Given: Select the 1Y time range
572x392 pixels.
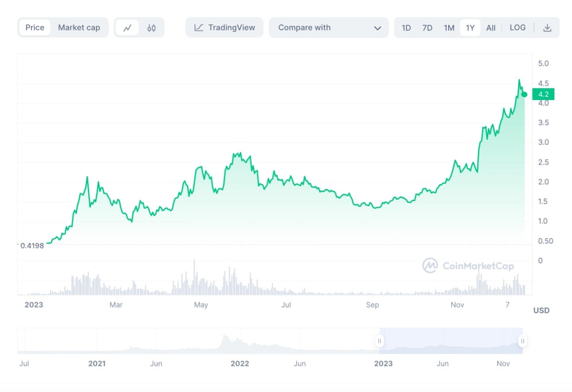Looking at the screenshot, I should pyautogui.click(x=470, y=28).
